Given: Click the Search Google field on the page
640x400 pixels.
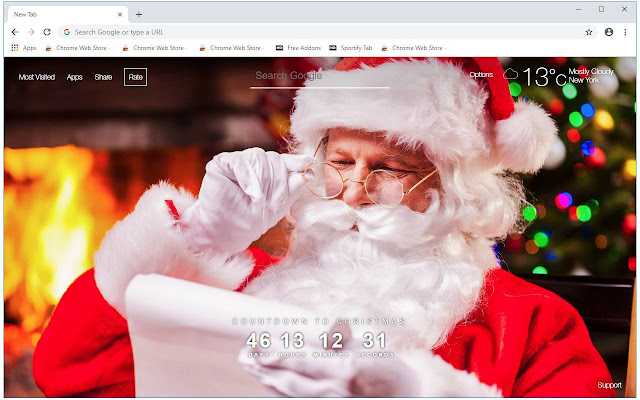Looking at the screenshot, I should (x=320, y=77).
